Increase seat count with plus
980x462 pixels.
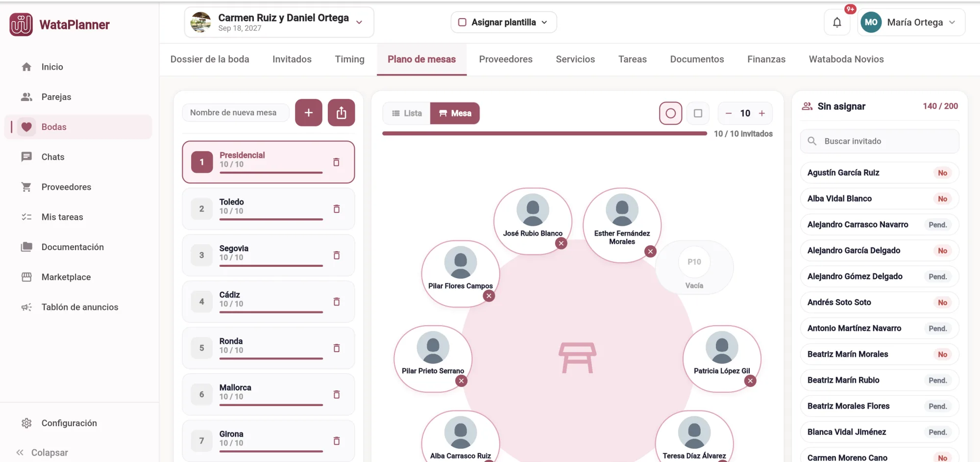pos(762,113)
